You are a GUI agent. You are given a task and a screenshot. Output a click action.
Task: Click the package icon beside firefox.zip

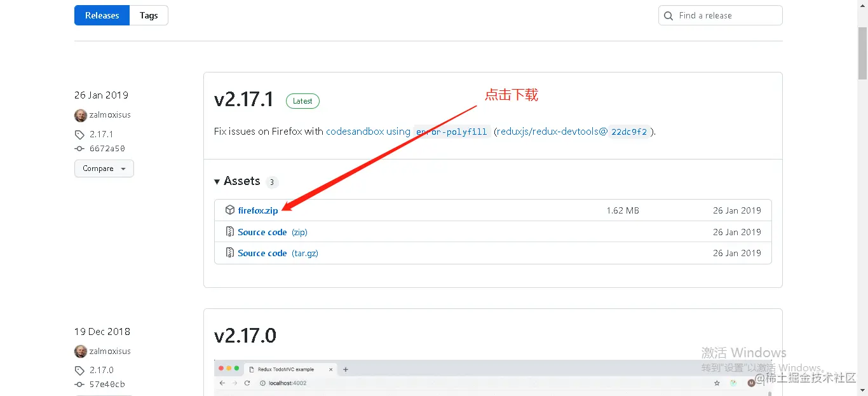point(230,210)
